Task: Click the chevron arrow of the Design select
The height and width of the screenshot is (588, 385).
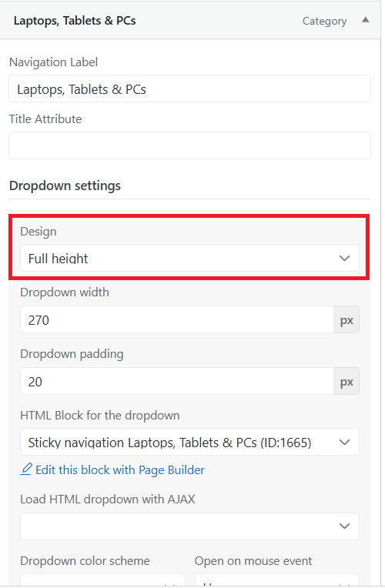Action: [344, 258]
